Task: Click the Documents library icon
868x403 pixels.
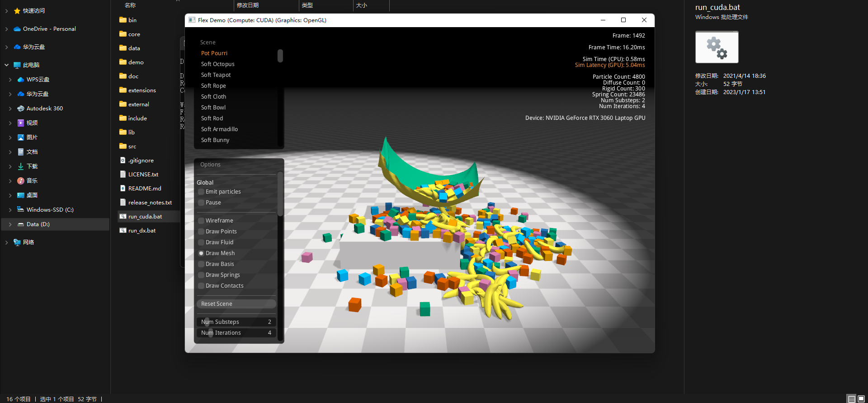Action: tap(21, 152)
